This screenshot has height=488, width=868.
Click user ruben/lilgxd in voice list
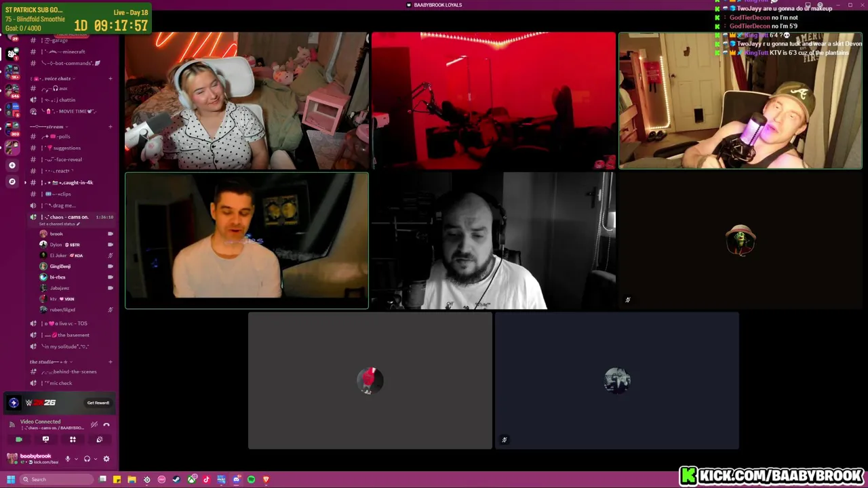[x=76, y=310]
